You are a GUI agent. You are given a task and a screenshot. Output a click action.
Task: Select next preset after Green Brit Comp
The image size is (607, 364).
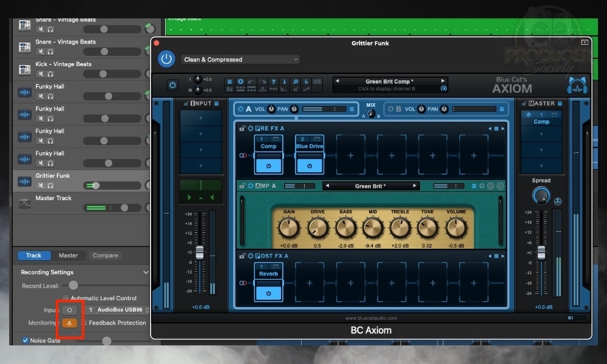pos(443,81)
